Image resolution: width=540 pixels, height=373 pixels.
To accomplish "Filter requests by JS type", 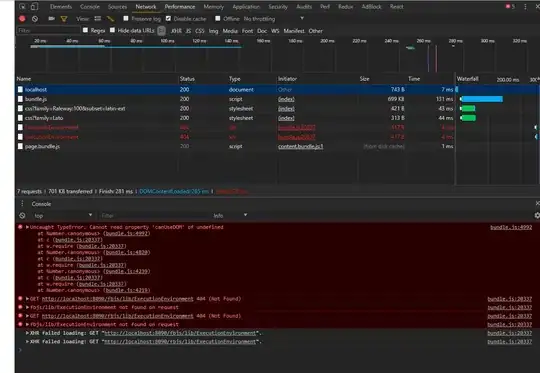I will [x=188, y=31].
